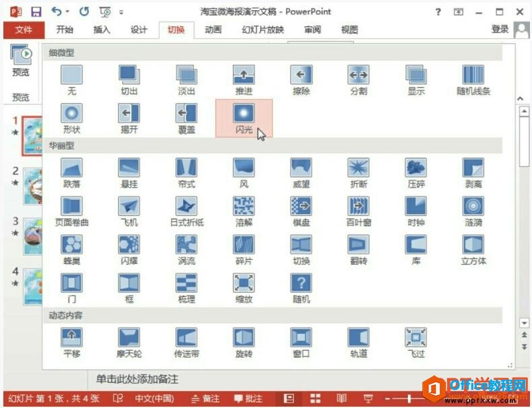Apply the 淡出 fade transition
Image resolution: width=532 pixels, height=408 pixels.
pyautogui.click(x=187, y=80)
